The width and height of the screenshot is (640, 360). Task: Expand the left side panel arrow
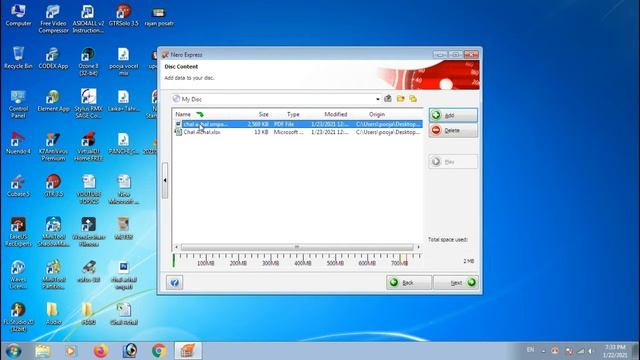[x=165, y=180]
